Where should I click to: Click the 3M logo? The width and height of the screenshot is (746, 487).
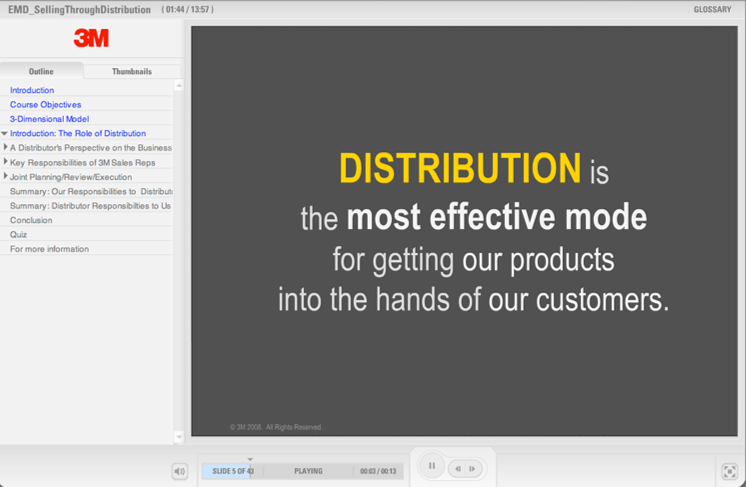91,38
